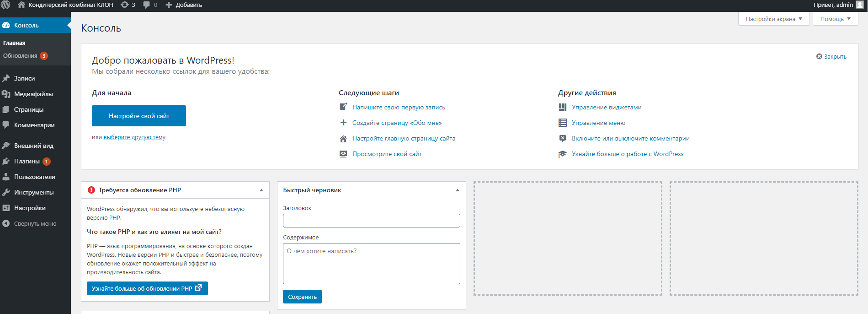Image resolution: width=868 pixels, height=314 pixels.
Task: Open Создайте страницу «Обо мне» link
Action: (397, 123)
